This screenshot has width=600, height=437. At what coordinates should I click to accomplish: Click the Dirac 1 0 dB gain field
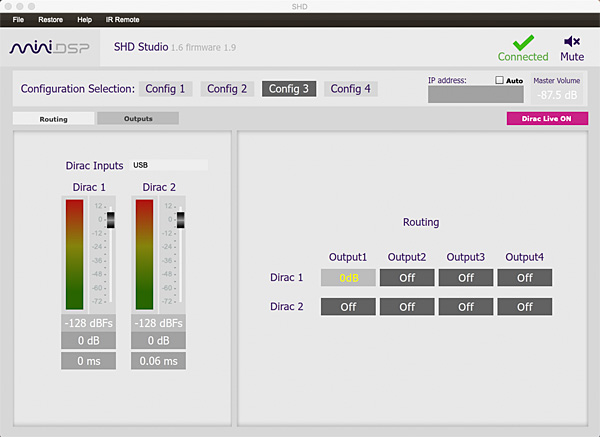coord(88,341)
